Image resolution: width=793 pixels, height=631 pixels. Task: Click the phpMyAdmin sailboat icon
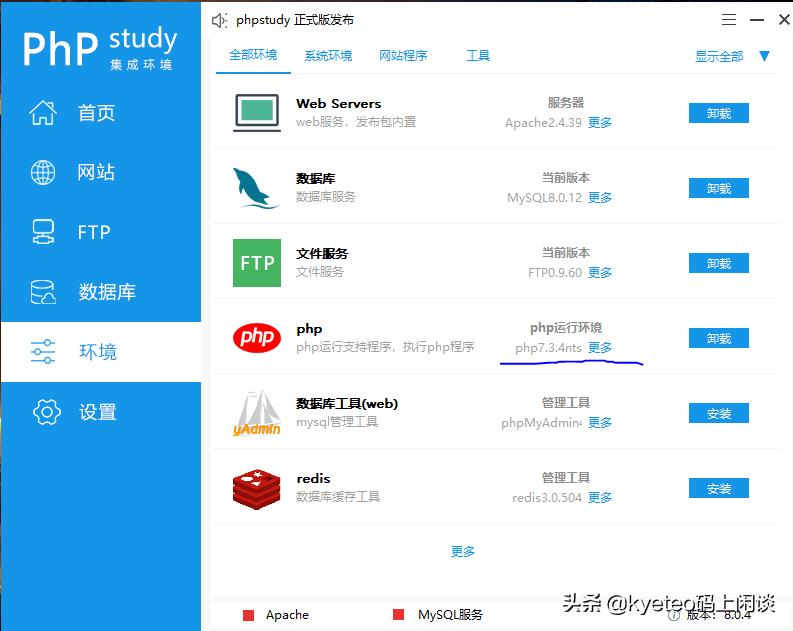[257, 413]
